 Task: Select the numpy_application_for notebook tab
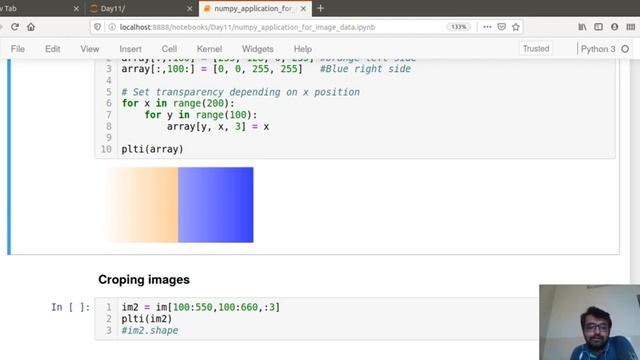(255, 9)
